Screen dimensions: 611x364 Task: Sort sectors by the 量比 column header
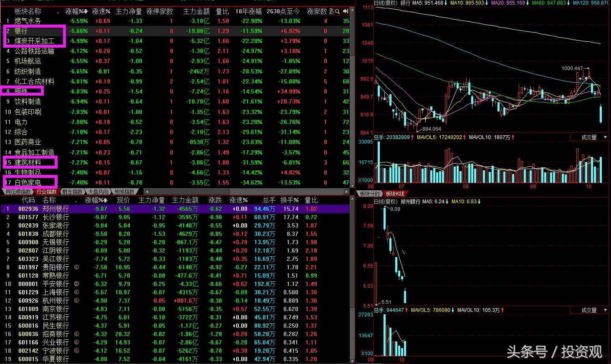pos(222,11)
